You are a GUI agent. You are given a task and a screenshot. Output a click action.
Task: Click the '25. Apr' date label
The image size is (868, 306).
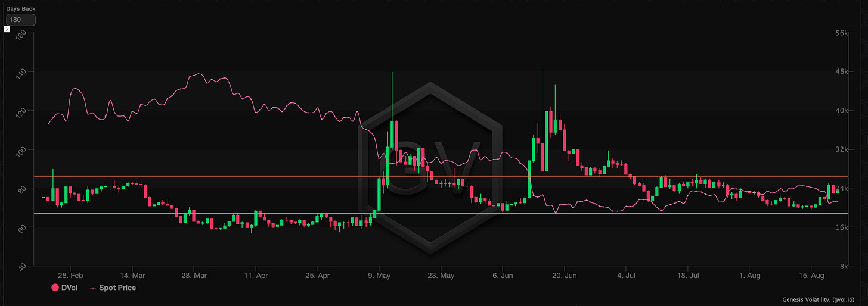(x=317, y=276)
